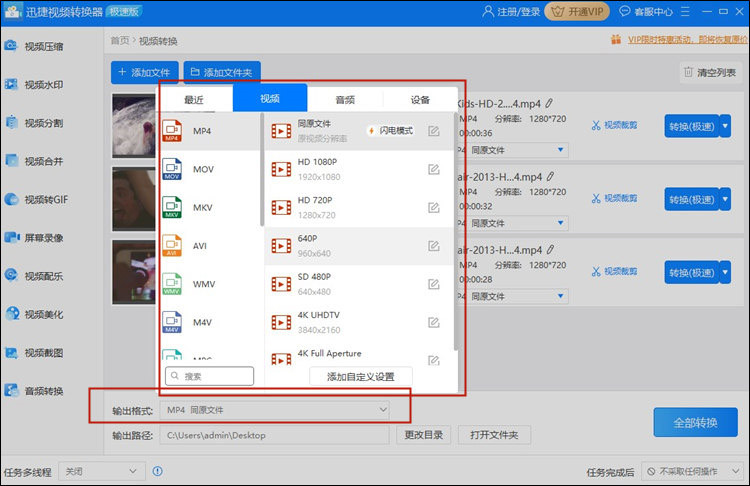The height and width of the screenshot is (486, 750).
Task: Open 视频水印 in the sidebar
Action: pos(33,85)
